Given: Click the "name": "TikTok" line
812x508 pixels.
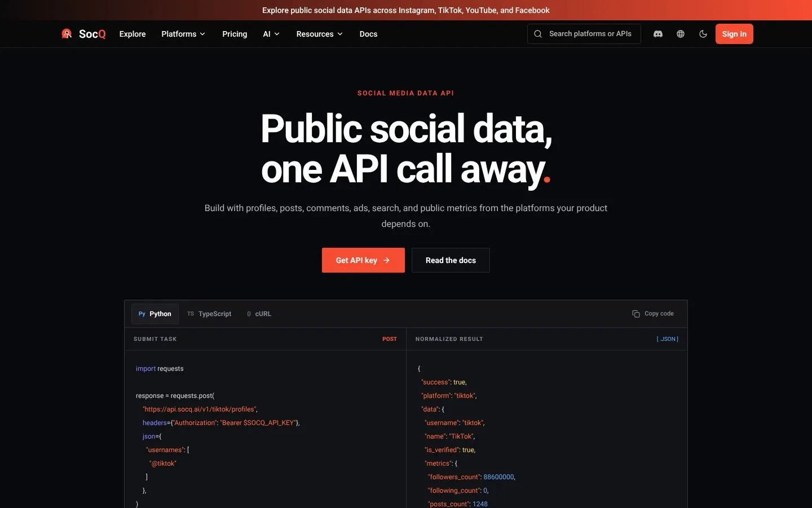Looking at the screenshot, I should click(450, 436).
